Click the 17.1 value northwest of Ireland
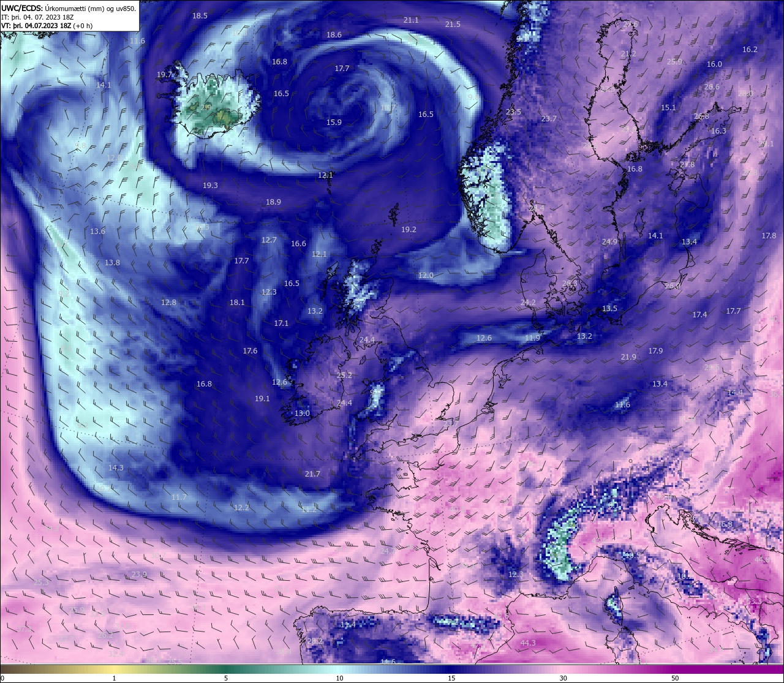This screenshot has height=683, width=784. pyautogui.click(x=281, y=323)
